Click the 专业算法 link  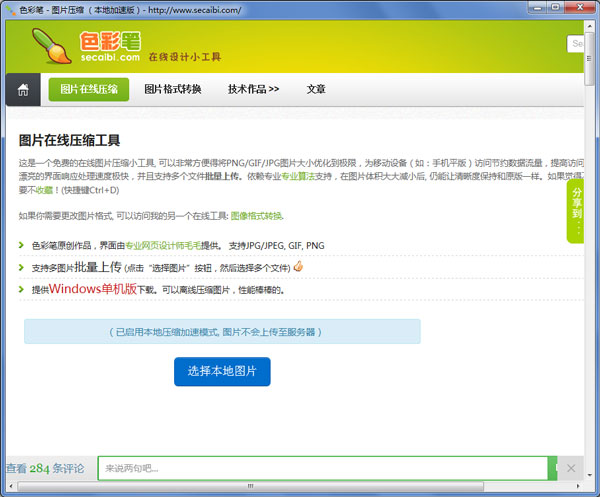(299, 176)
